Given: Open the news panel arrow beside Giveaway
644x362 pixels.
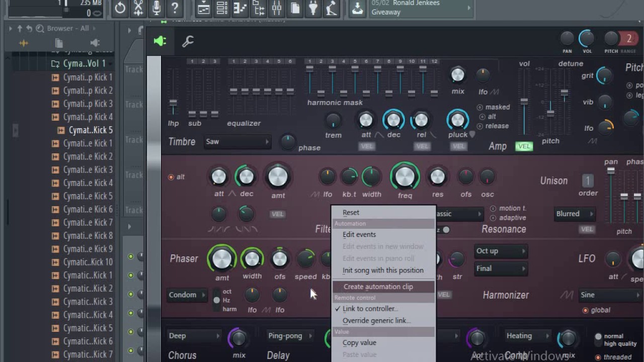Looking at the screenshot, I should coord(469,8).
